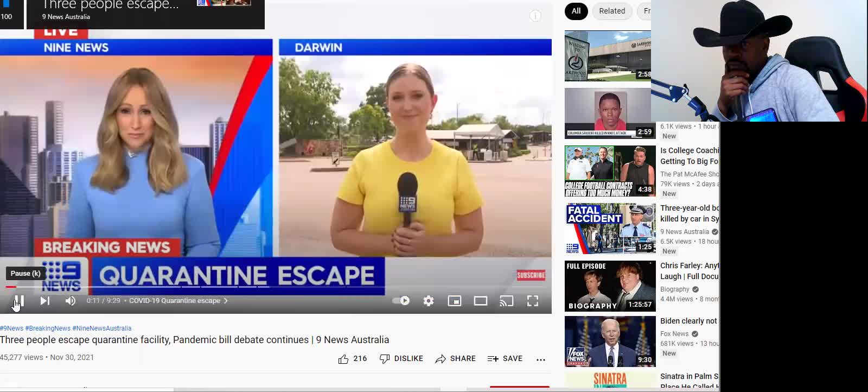868x392 pixels.
Task: Open the Fatal Accident video thumbnail
Action: click(x=610, y=229)
